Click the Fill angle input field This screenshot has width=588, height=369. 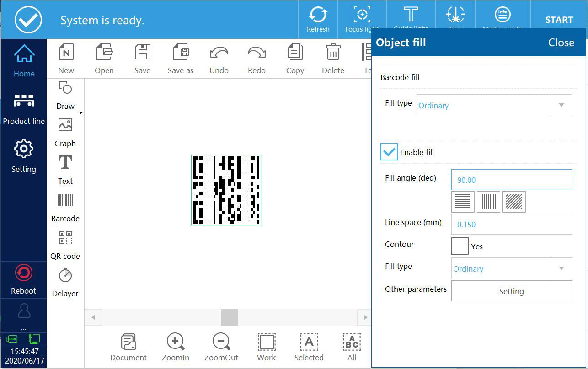pos(512,180)
